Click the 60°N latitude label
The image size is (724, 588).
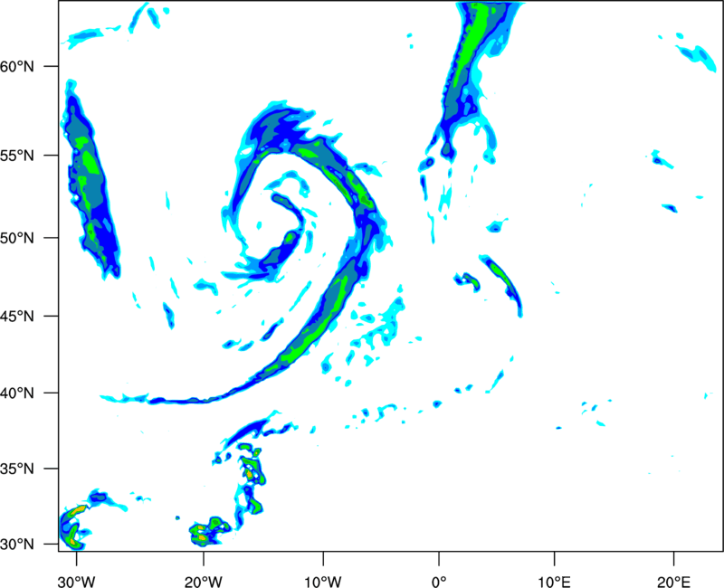click(17, 66)
